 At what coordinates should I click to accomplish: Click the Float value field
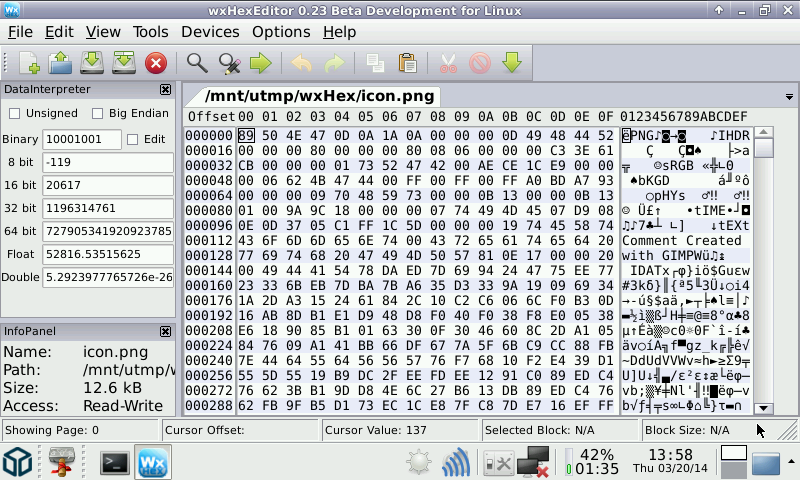coord(108,254)
